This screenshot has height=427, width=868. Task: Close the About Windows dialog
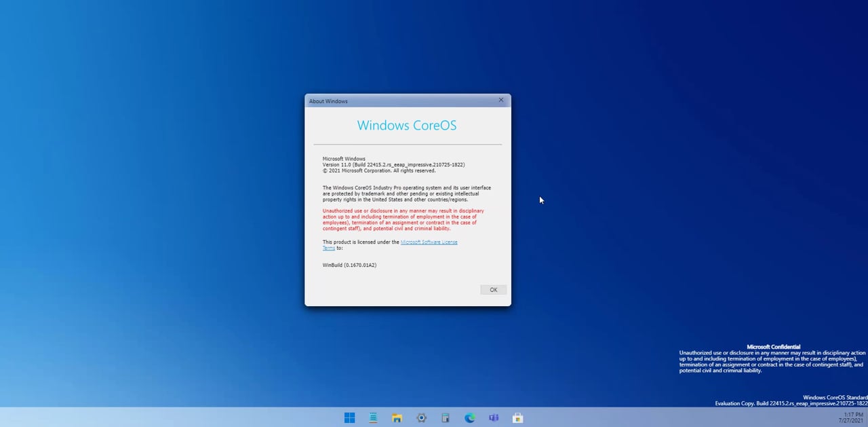(501, 100)
